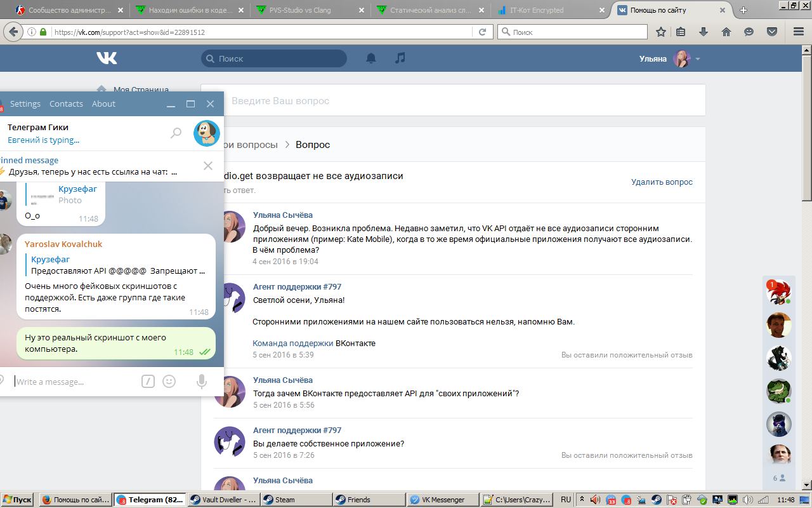812x508 pixels.
Task: Search within the Telegram chat
Action: coord(176,133)
